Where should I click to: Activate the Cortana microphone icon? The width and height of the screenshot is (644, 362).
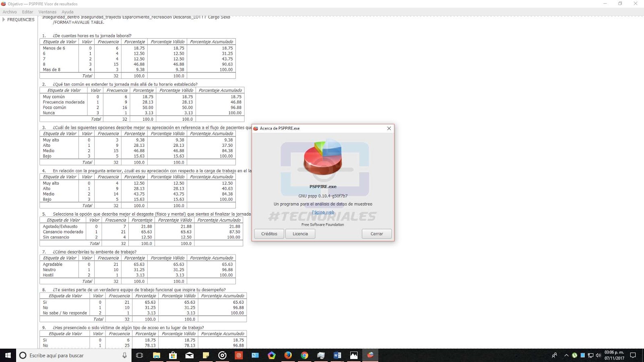pos(125,355)
